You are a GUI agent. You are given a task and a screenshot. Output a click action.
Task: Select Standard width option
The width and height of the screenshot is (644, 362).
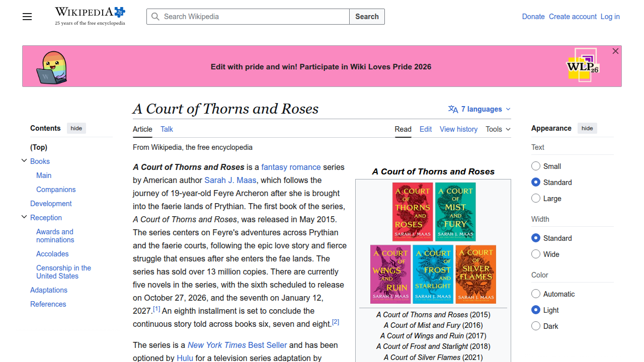pyautogui.click(x=536, y=238)
